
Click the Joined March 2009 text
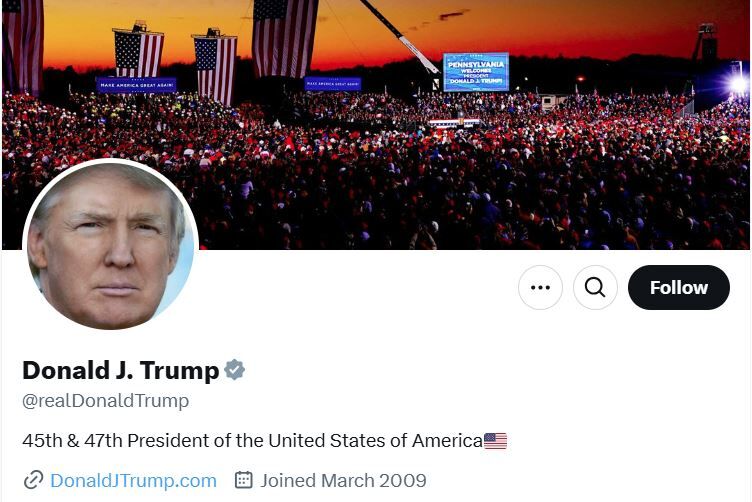point(343,480)
